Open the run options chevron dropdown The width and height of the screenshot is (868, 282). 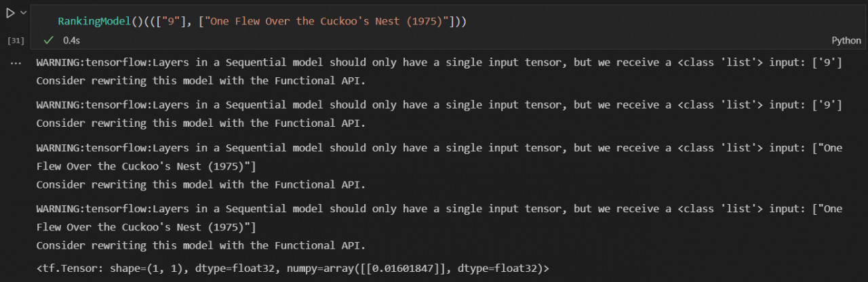pyautogui.click(x=24, y=13)
